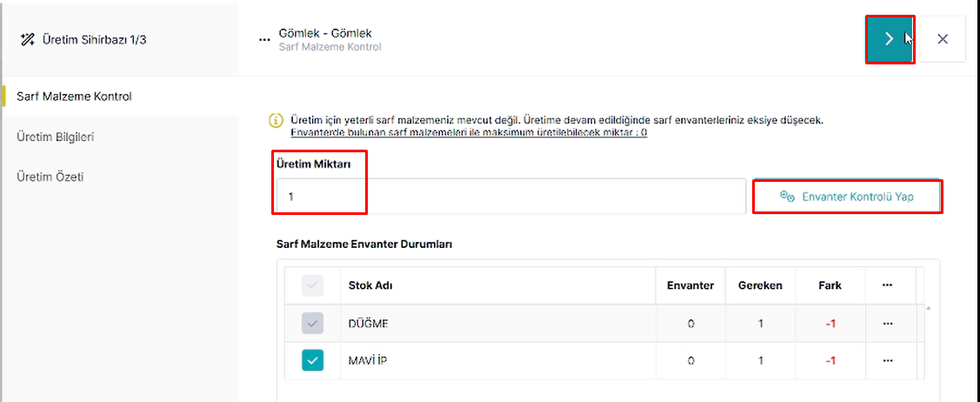Go to next wizard step arrow

[890, 39]
